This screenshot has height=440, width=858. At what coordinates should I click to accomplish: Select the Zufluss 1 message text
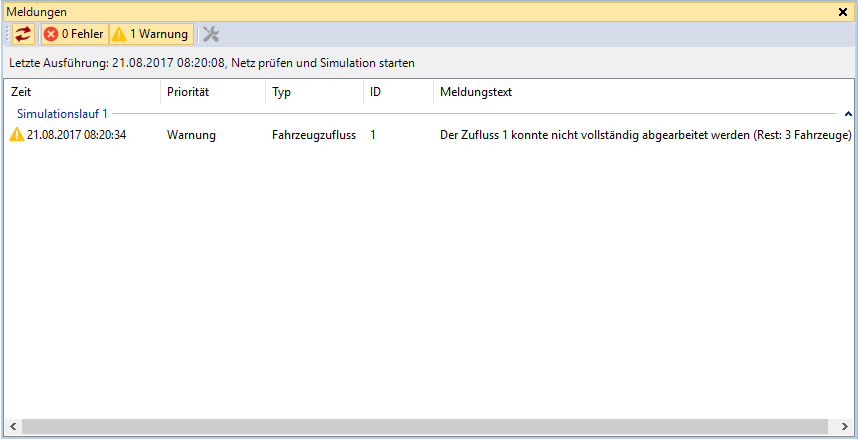tap(645, 135)
